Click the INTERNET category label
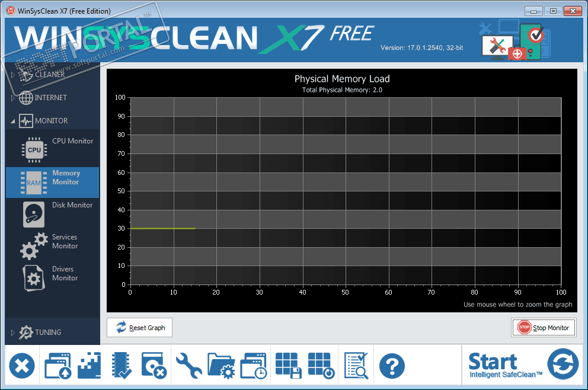This screenshot has width=588, height=390. tap(50, 98)
